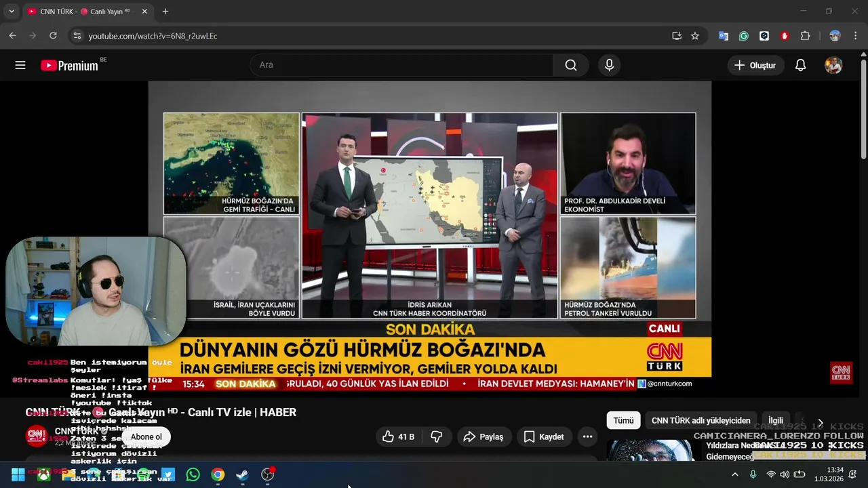Install app icon in address bar

click(677, 36)
